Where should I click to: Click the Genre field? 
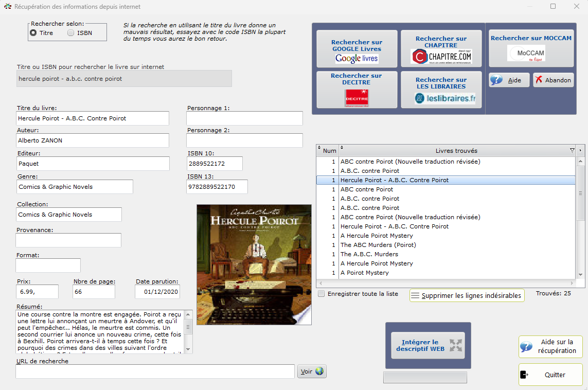point(75,187)
